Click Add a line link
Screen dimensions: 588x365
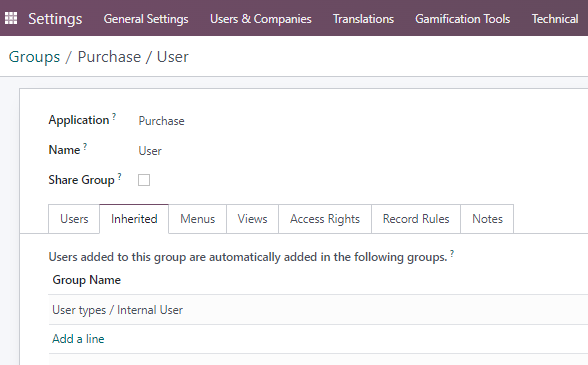78,339
